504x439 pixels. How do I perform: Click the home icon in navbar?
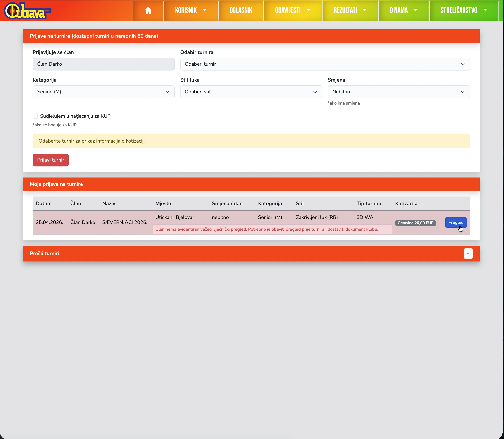pos(148,10)
